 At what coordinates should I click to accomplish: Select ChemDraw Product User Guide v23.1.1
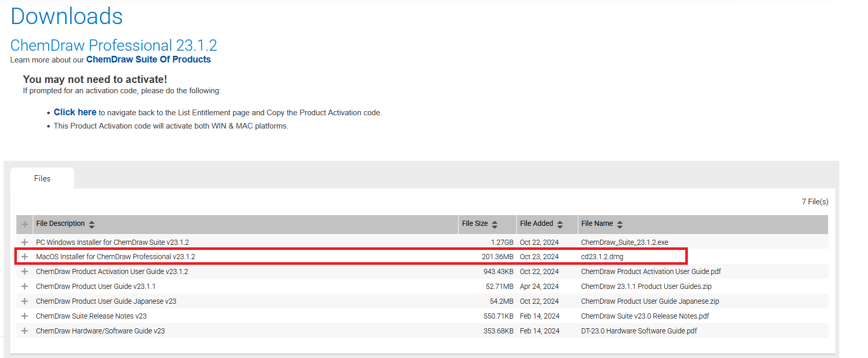click(96, 286)
